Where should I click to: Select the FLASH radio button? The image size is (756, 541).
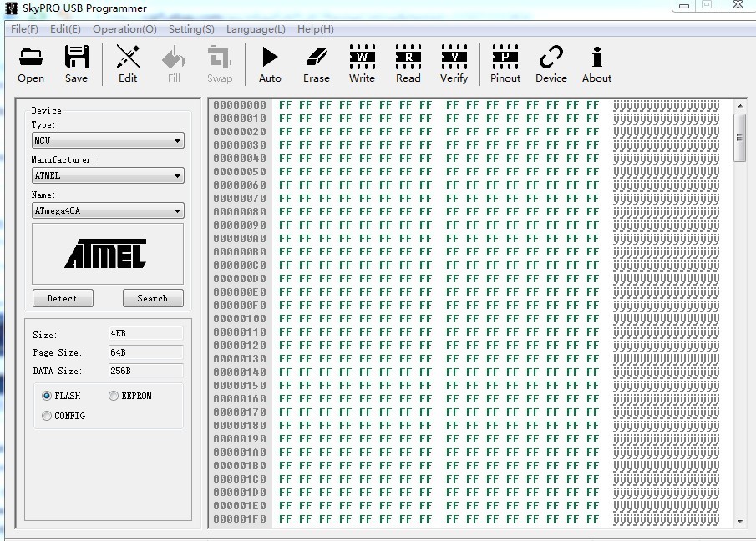(47, 396)
